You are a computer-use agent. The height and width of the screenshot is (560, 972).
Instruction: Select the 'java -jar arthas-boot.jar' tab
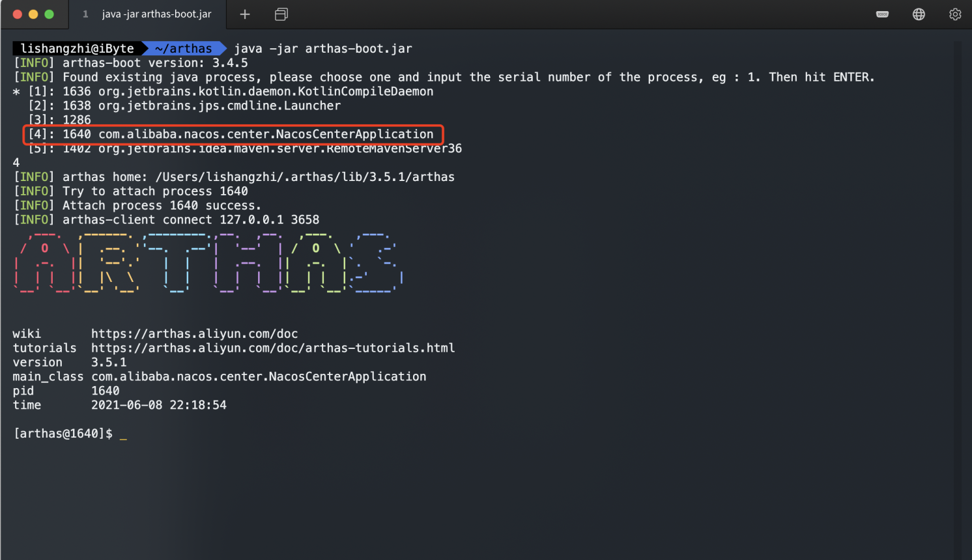tap(156, 14)
